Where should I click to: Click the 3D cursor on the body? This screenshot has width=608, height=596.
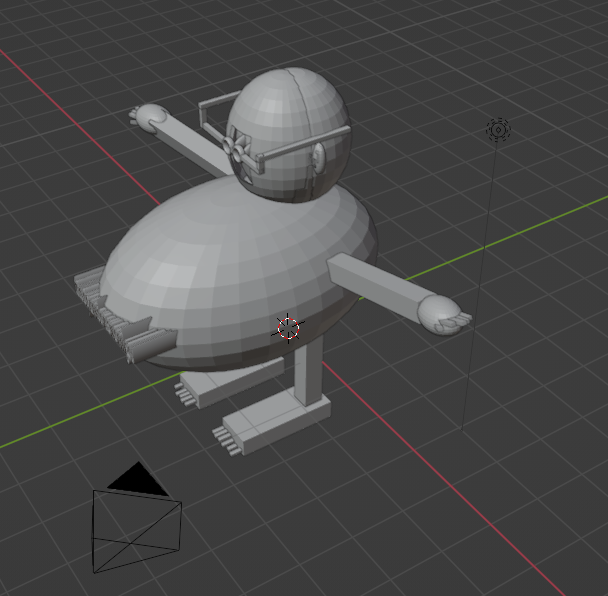(287, 327)
